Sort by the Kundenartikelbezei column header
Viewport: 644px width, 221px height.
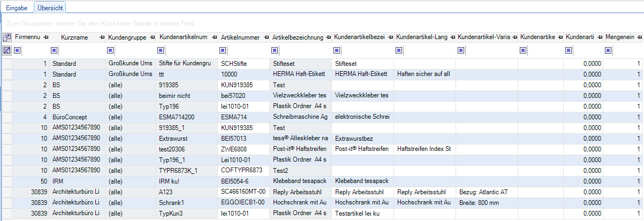(359, 37)
